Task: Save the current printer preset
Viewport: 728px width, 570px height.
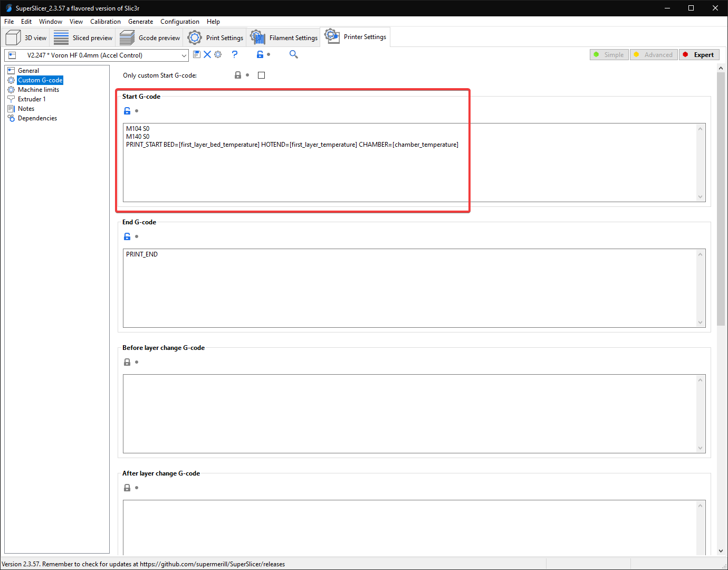Action: click(x=197, y=54)
